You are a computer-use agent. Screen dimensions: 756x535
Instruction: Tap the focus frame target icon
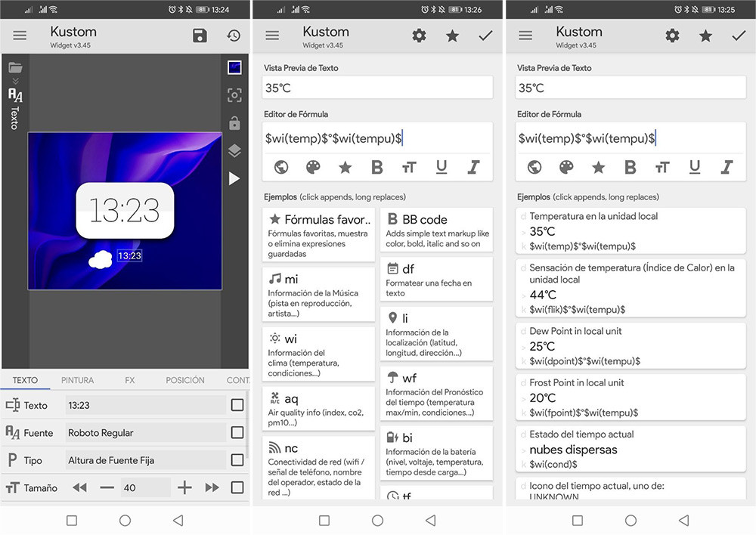coord(234,95)
